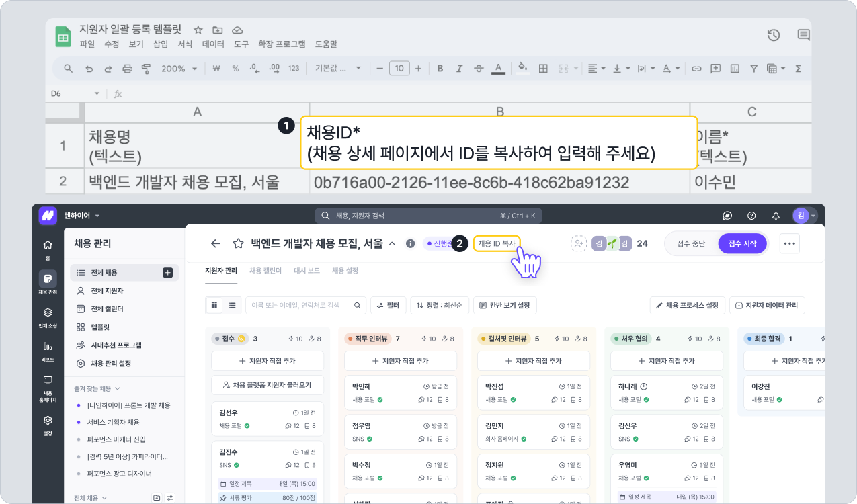Select the 접수 중단 toggle option
This screenshot has height=504, width=857.
pos(691,243)
